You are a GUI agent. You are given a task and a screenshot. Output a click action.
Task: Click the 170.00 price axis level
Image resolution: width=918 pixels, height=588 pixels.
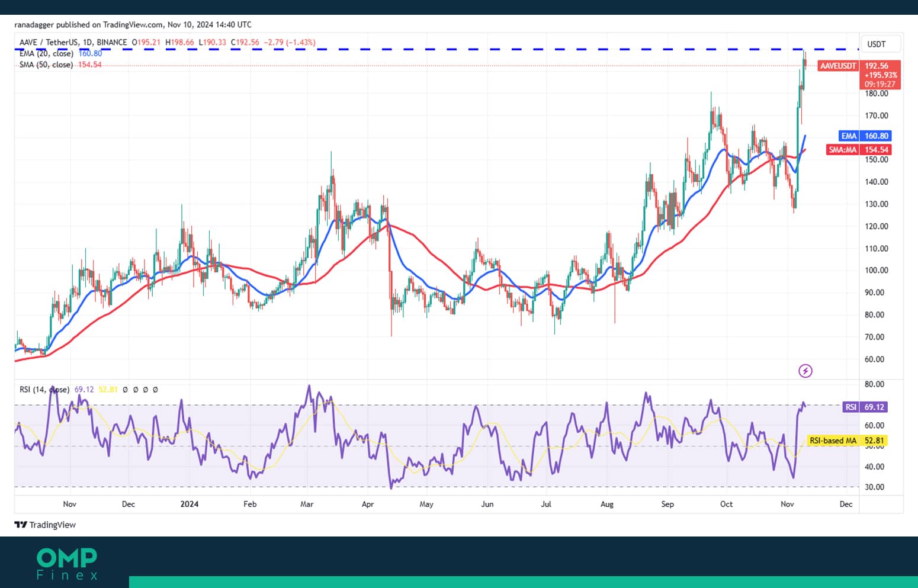877,116
